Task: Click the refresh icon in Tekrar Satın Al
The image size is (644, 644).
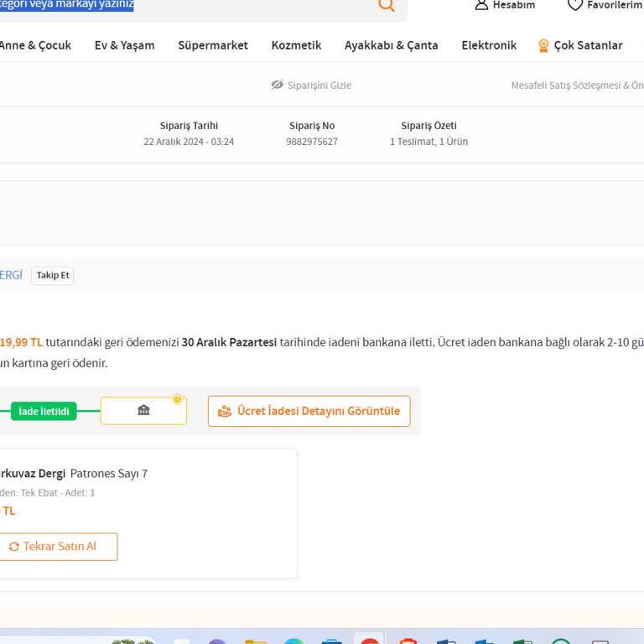Action: pos(14,547)
